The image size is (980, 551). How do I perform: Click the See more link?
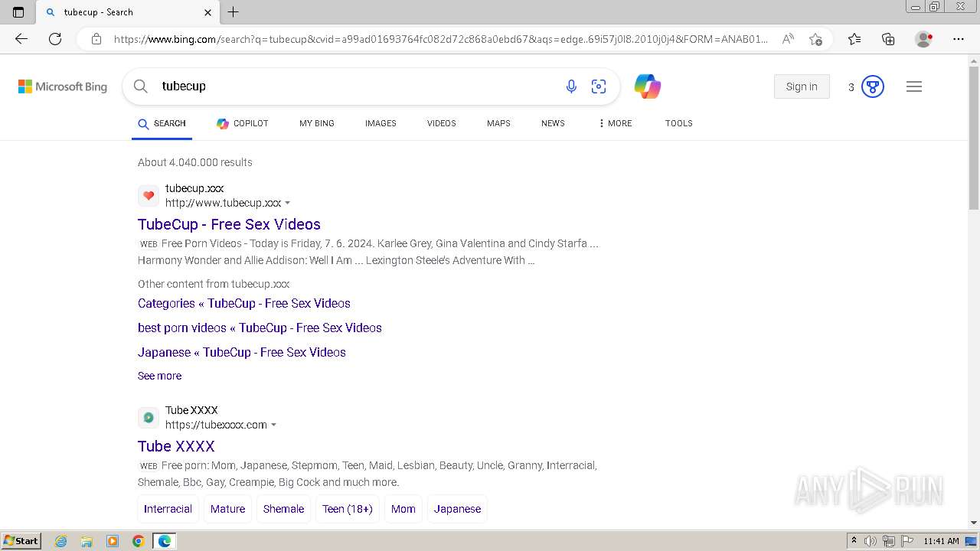tap(159, 376)
